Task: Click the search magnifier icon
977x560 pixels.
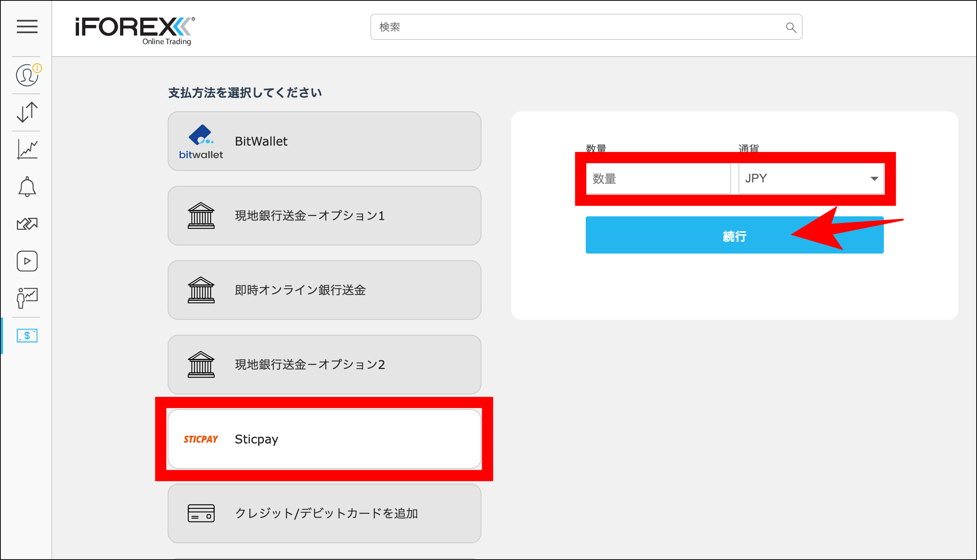Action: [x=791, y=27]
